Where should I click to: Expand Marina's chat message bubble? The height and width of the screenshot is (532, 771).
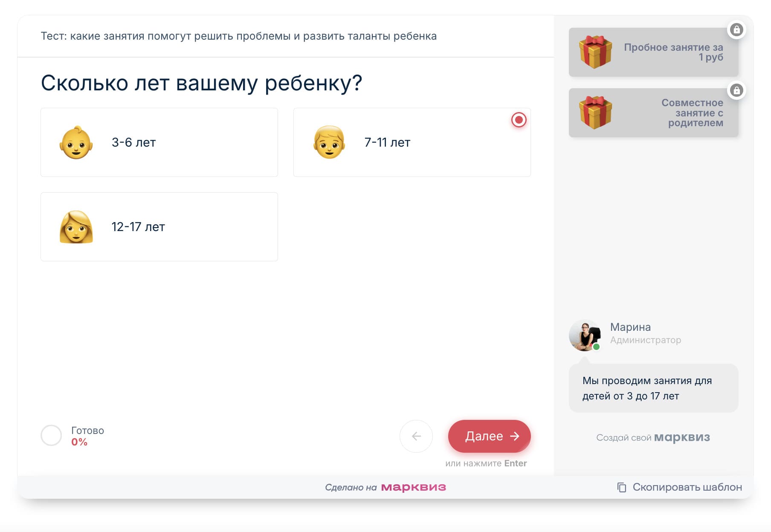coord(654,388)
